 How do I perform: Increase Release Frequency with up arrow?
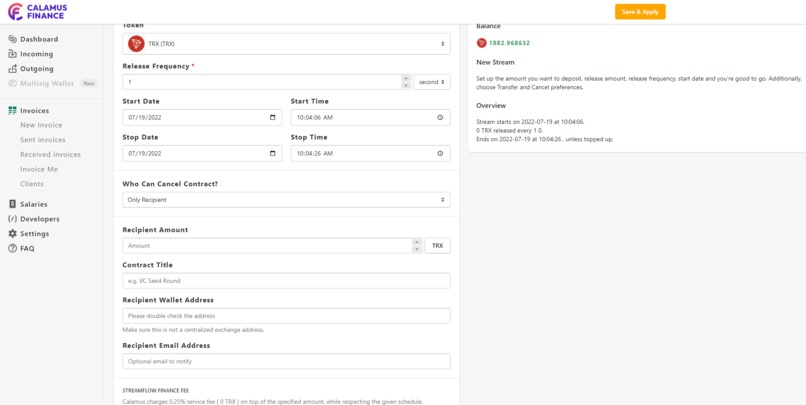pyautogui.click(x=406, y=79)
